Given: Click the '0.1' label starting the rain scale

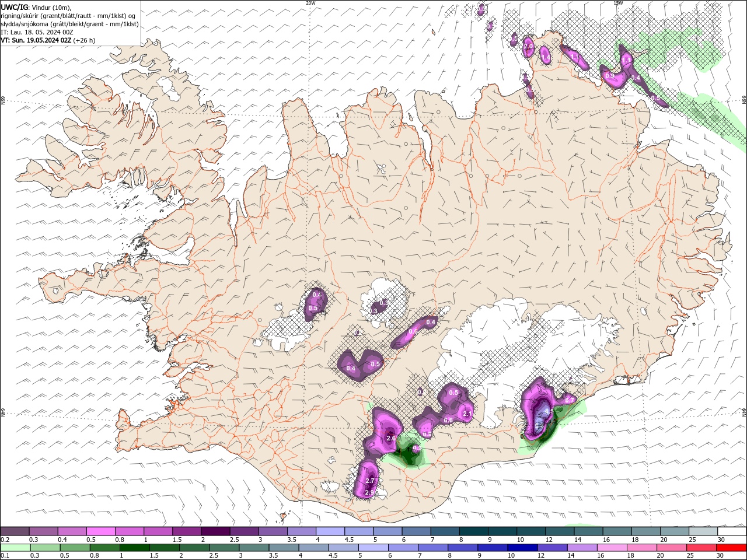Looking at the screenshot, I should coord(5,555).
